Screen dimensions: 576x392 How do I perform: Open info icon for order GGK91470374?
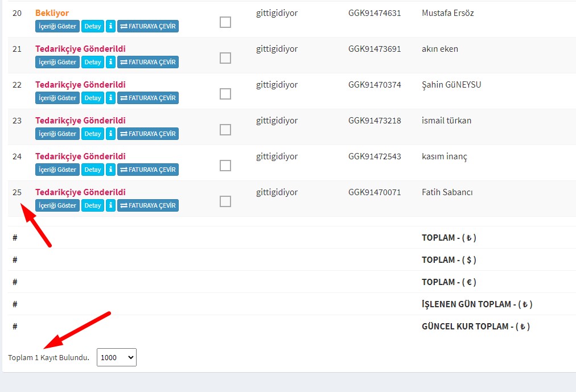110,98
